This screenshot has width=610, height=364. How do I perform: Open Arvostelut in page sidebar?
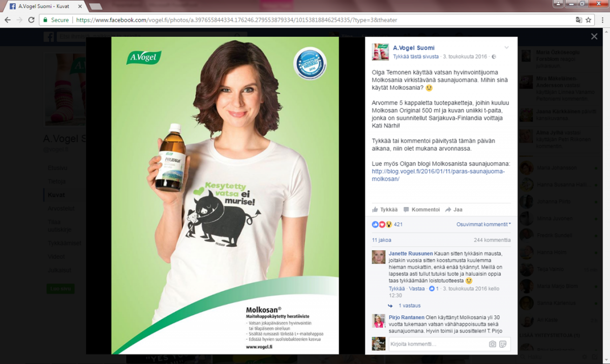[62, 208]
